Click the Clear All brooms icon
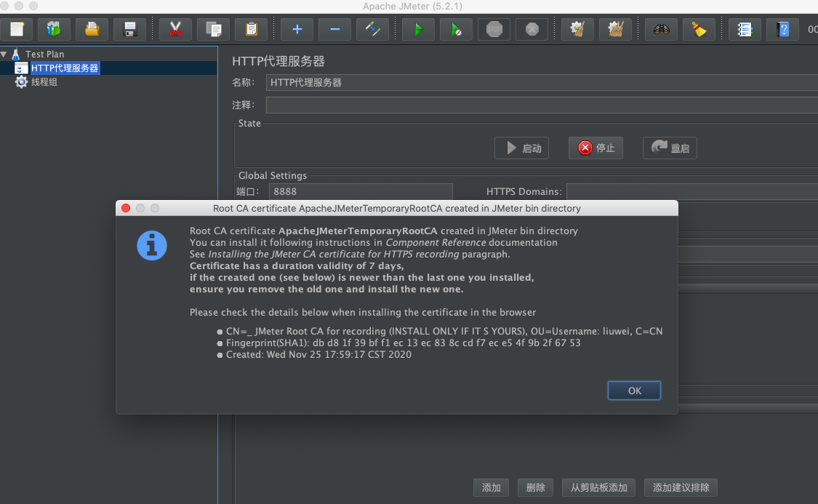 [616, 29]
